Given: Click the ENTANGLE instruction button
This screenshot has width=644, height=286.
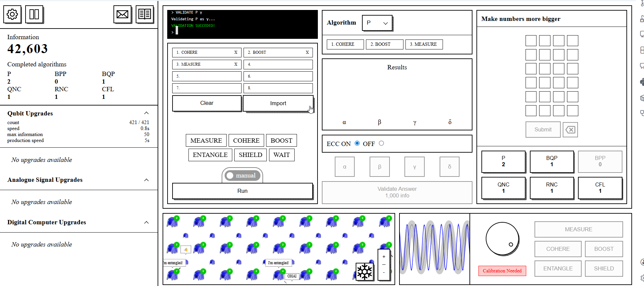Looking at the screenshot, I should [210, 155].
